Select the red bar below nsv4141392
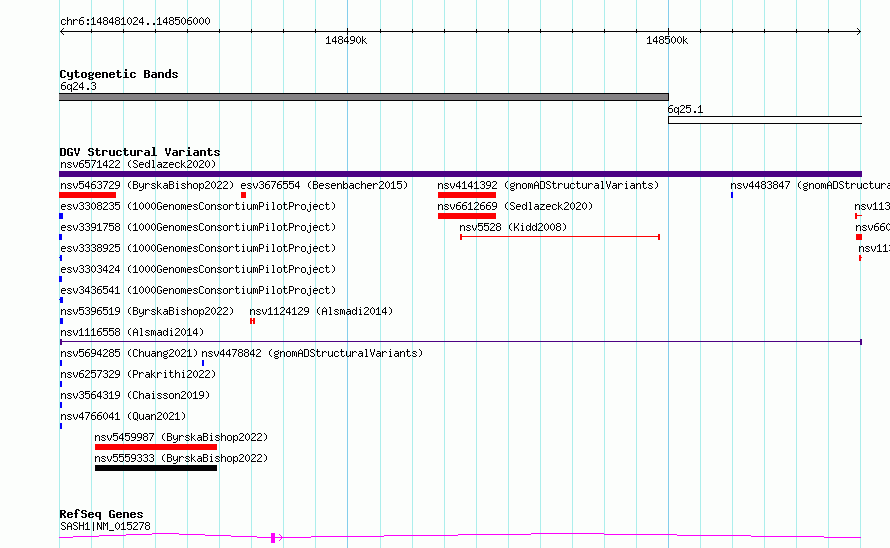Image resolution: width=890 pixels, height=548 pixels. tap(467, 195)
